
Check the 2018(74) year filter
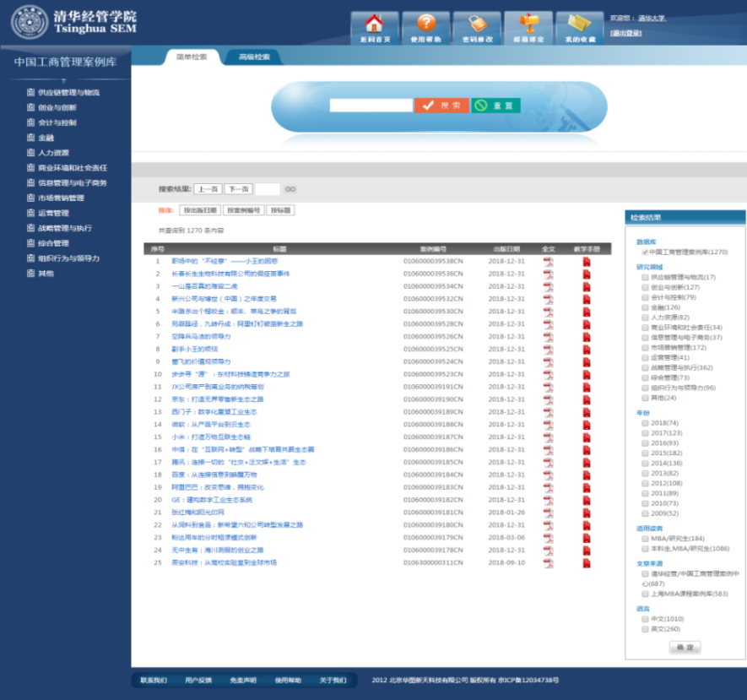coord(645,423)
